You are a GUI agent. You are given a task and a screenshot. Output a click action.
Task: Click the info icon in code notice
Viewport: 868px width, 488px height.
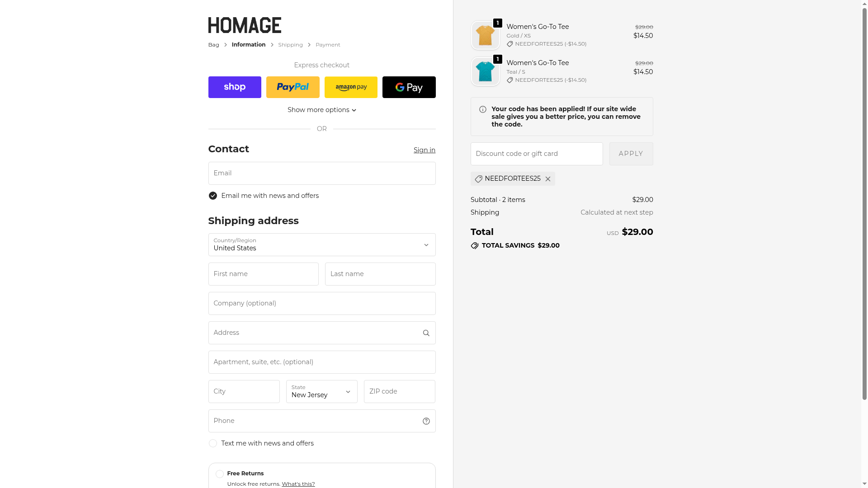click(483, 109)
